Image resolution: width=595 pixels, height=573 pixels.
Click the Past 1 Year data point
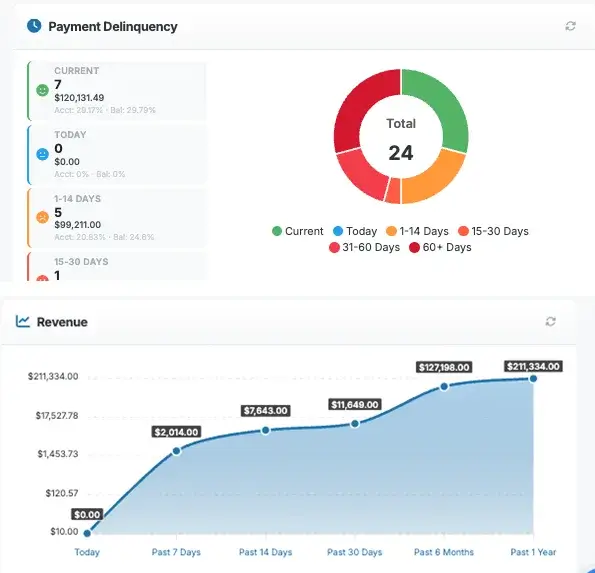[x=533, y=378]
